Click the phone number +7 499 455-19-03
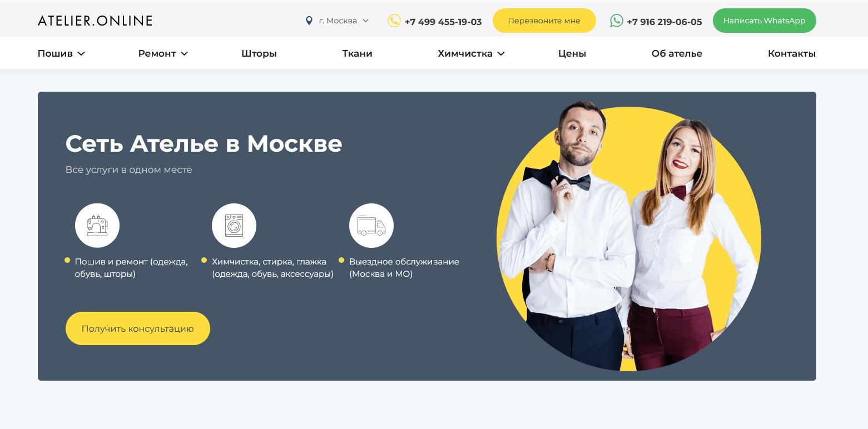 coord(443,22)
